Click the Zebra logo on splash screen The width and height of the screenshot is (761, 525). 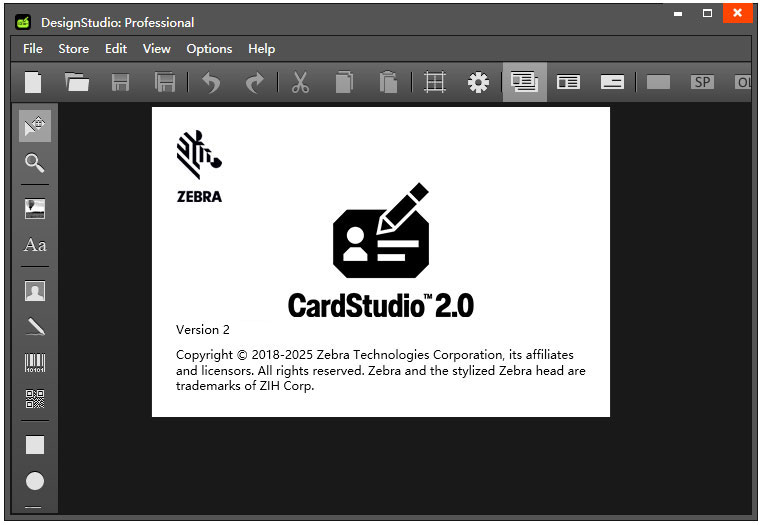199,166
